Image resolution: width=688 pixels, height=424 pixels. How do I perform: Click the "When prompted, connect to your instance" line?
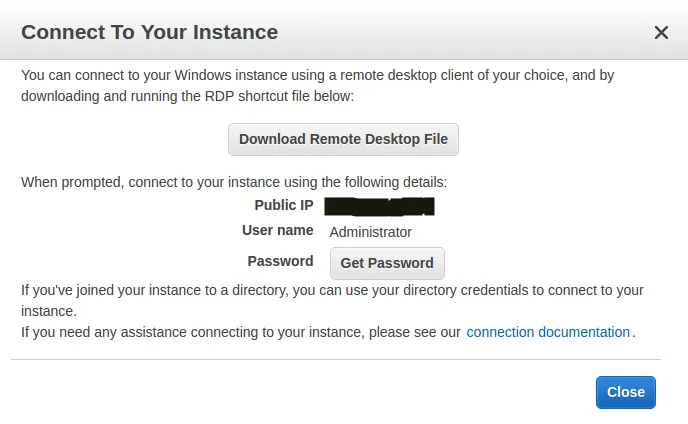point(234,183)
